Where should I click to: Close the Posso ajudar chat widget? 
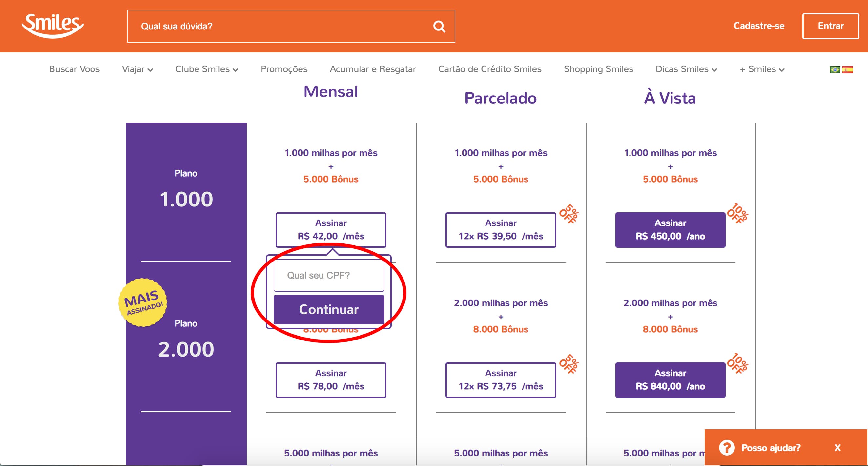(x=837, y=447)
